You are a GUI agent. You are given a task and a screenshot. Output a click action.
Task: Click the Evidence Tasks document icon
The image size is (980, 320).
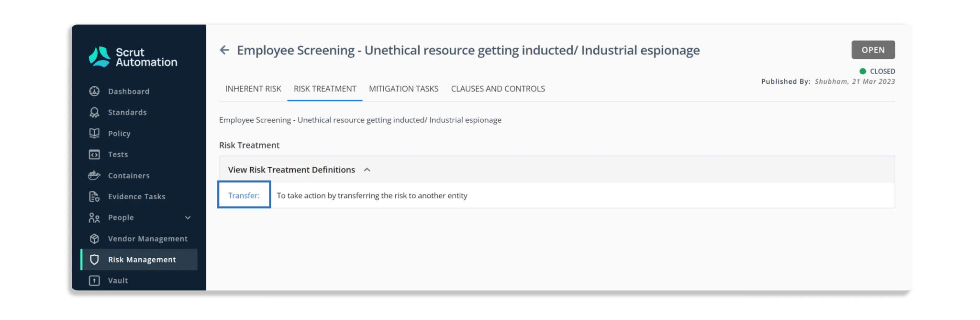point(94,196)
